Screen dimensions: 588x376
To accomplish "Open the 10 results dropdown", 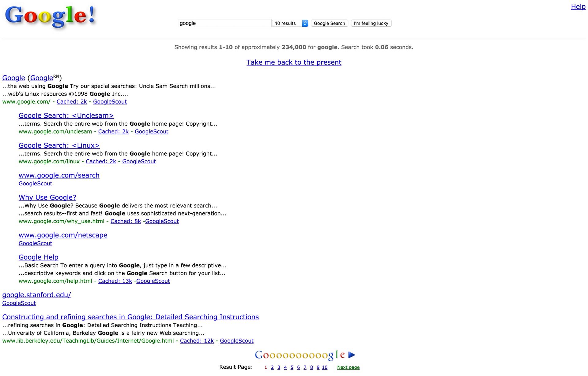I will [290, 23].
